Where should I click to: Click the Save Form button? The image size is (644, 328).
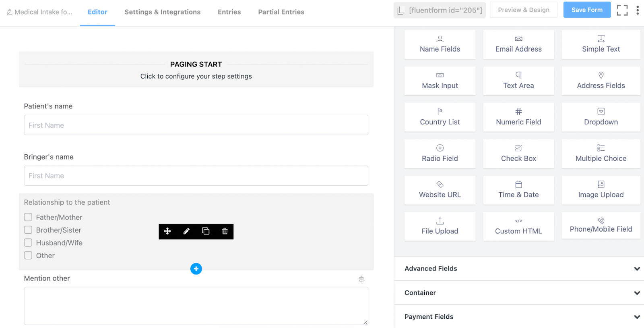pos(587,10)
